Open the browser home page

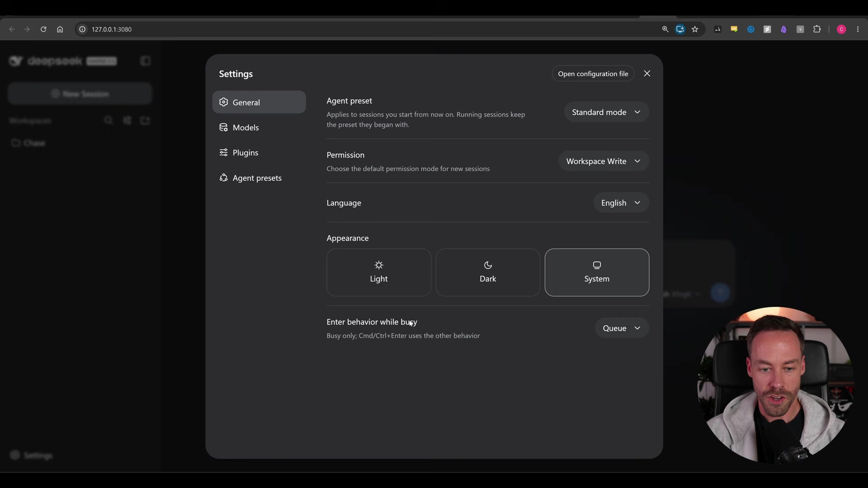click(60, 29)
